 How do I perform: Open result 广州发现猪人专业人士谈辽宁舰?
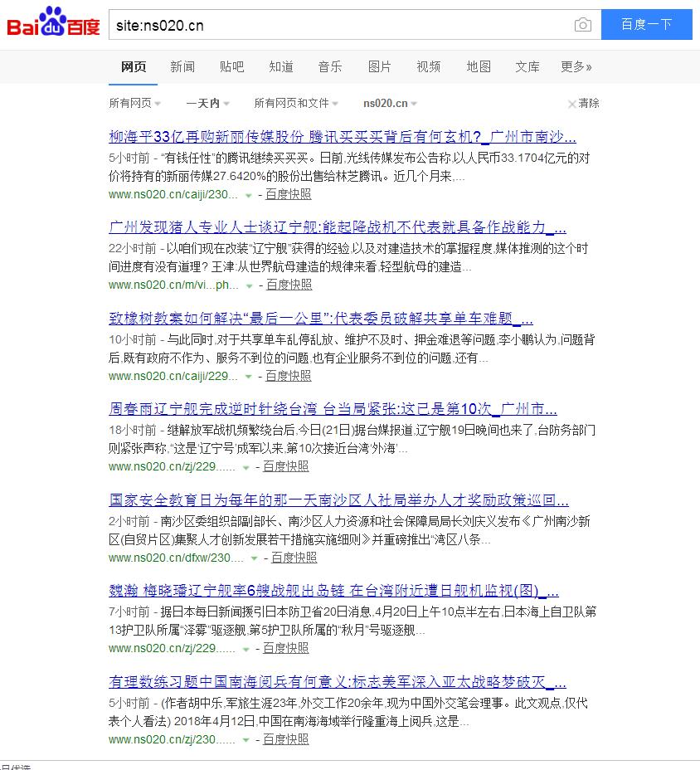338,227
